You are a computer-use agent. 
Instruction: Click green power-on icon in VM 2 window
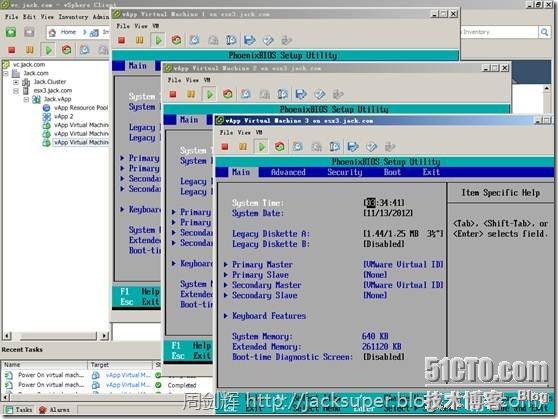[210, 94]
